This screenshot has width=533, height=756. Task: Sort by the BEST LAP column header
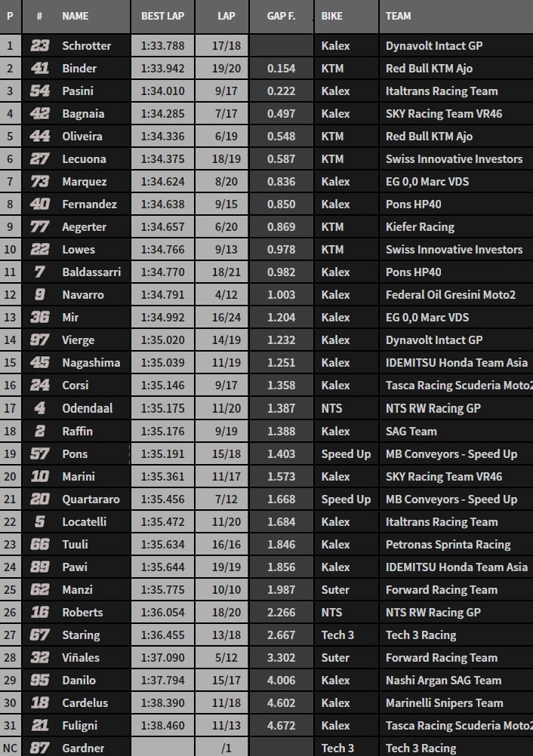pos(162,15)
